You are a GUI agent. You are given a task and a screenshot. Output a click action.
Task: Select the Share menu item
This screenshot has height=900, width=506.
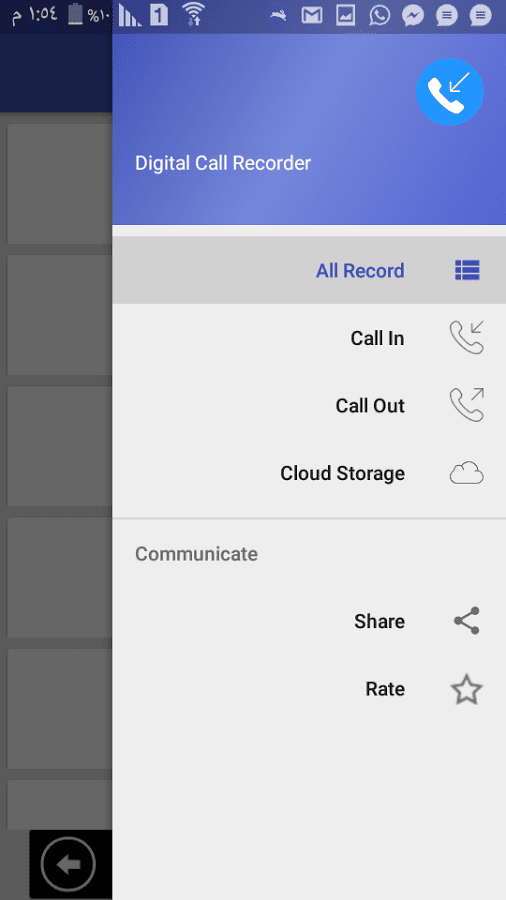[309, 621]
